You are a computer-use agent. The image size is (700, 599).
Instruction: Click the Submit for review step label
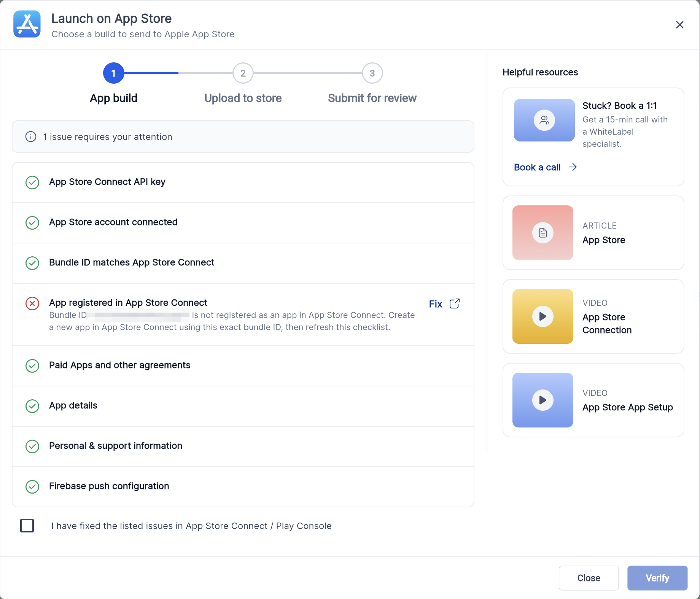click(372, 98)
